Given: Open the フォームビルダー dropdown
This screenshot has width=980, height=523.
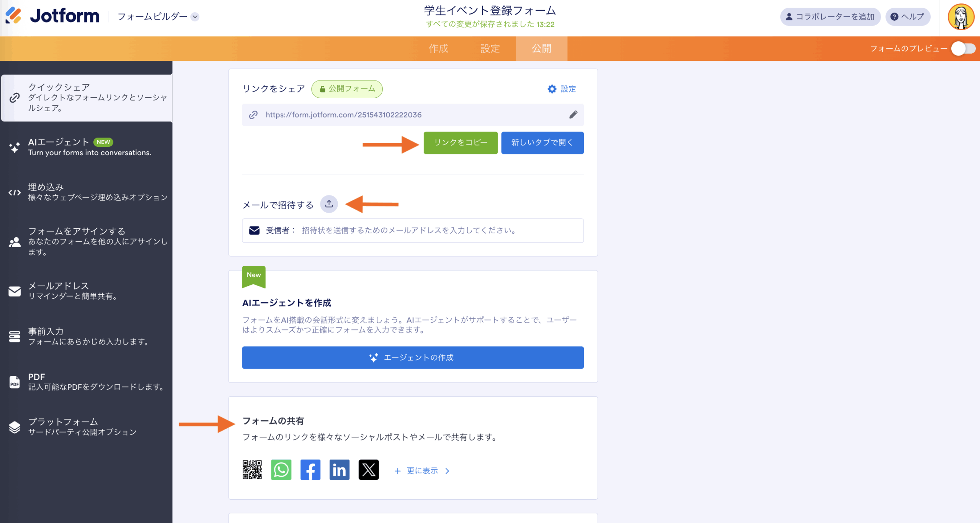Looking at the screenshot, I should [x=158, y=16].
